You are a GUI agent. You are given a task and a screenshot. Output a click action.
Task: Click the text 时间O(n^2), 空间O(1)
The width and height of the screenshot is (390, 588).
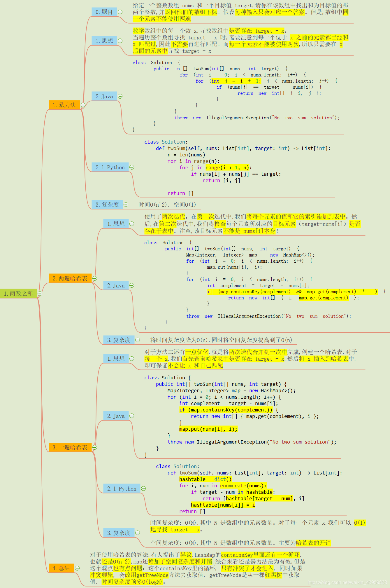tap(167, 205)
